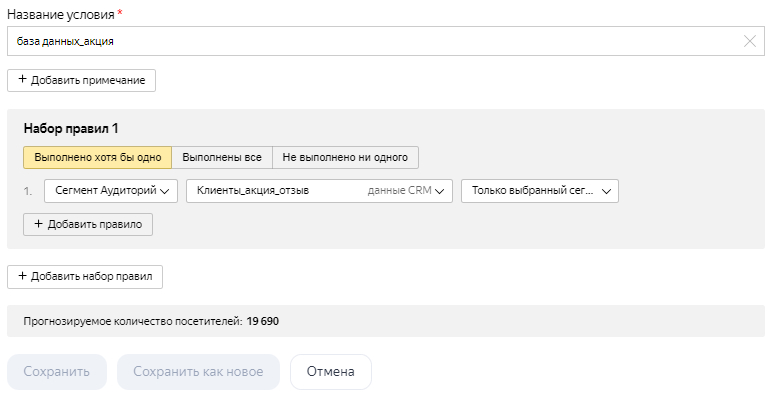The width and height of the screenshot is (780, 407).
Task: Click the rule number 1. label
Action: tap(29, 191)
